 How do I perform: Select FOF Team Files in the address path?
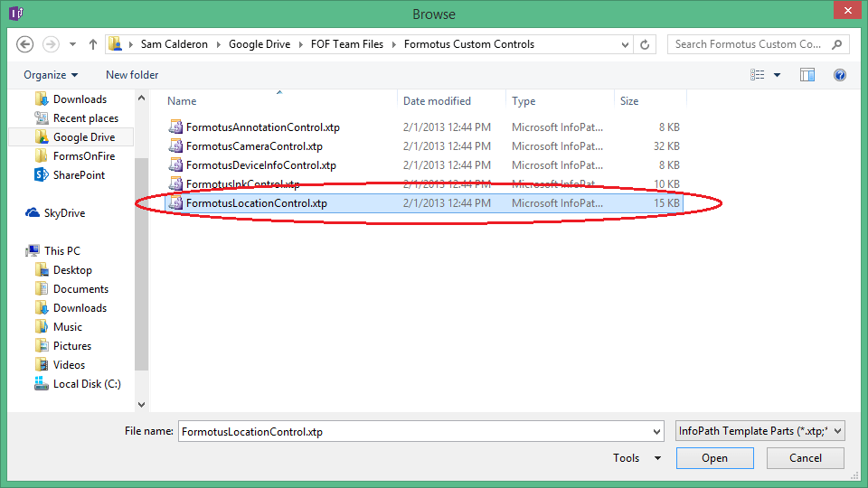[346, 44]
